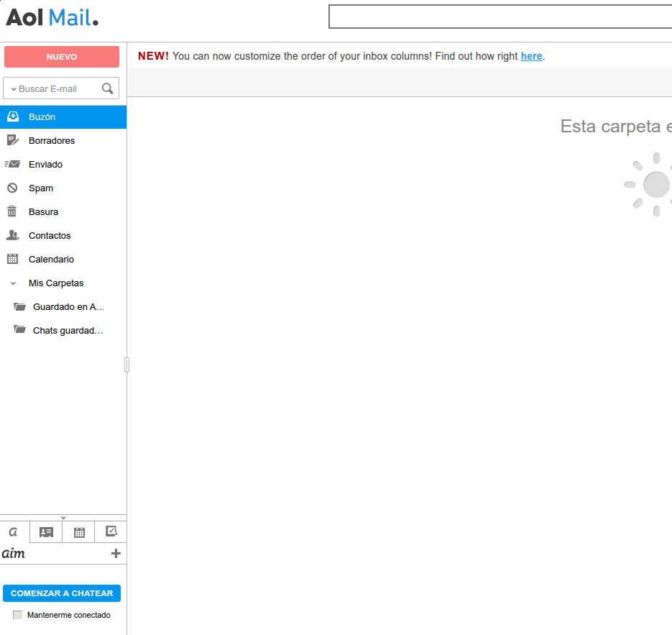Click the magnifier search icon in Buscar E-mail
Image resolution: width=672 pixels, height=635 pixels.
(108, 88)
